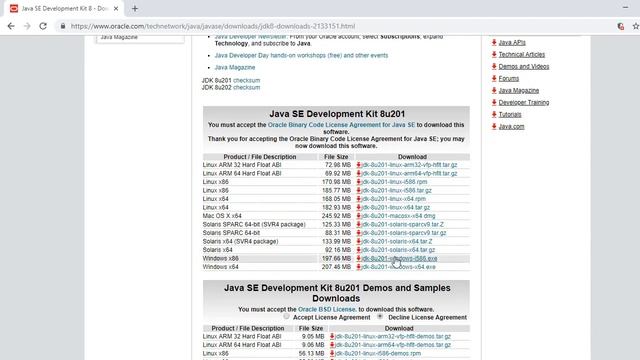Image resolution: width=640 pixels, height=360 pixels.
Task: Download jdk-8u201-solaris-x64.tar.Z
Action: pyautogui.click(x=397, y=241)
